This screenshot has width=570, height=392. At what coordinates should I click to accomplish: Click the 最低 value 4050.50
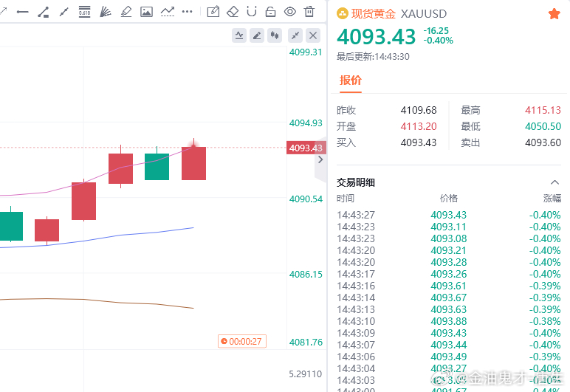coord(543,126)
